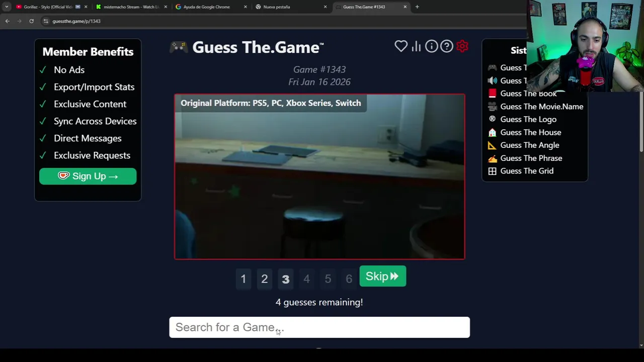
Task: Open the red settings gear icon
Action: 462,46
